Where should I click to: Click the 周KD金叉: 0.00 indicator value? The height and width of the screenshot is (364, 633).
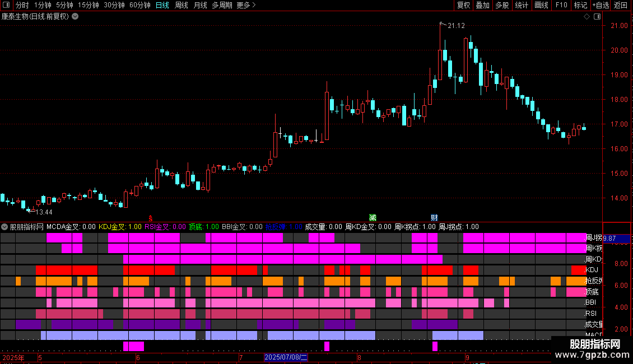(368, 227)
